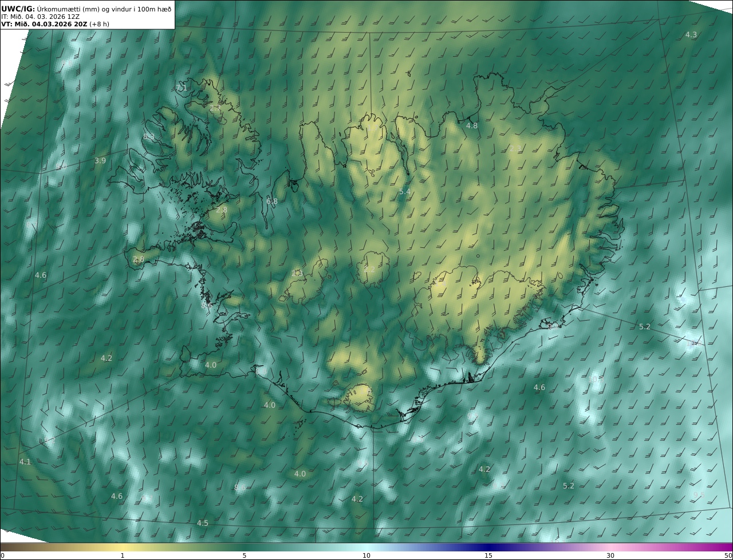This screenshot has height=560, width=733.
Task: Click the map value label 4.3
Action: (x=691, y=35)
